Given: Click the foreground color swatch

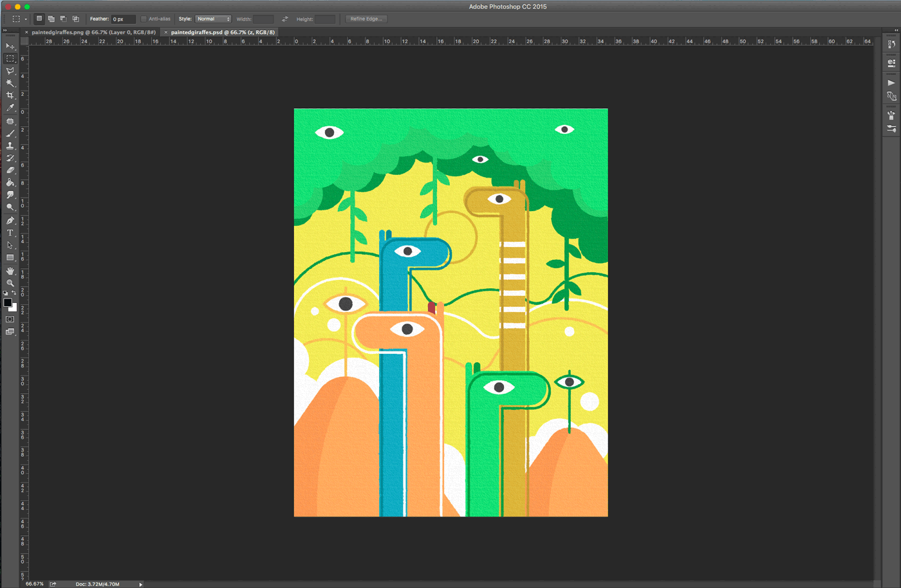Looking at the screenshot, I should (x=9, y=304).
